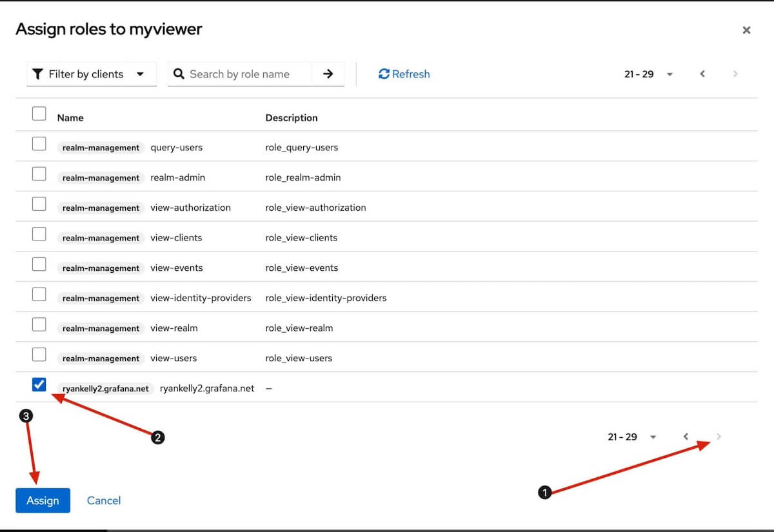Click the role_view-events description
Image resolution: width=774 pixels, height=532 pixels.
click(x=302, y=268)
